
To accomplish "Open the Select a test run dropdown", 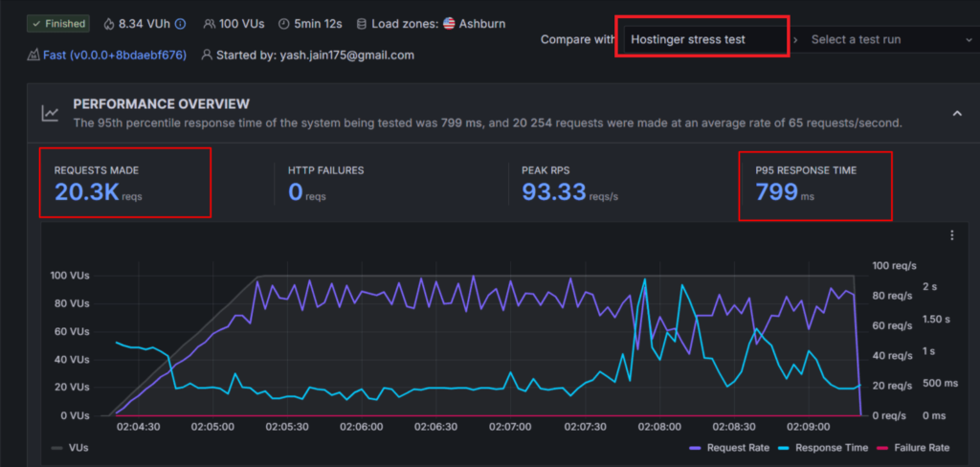I will (885, 39).
